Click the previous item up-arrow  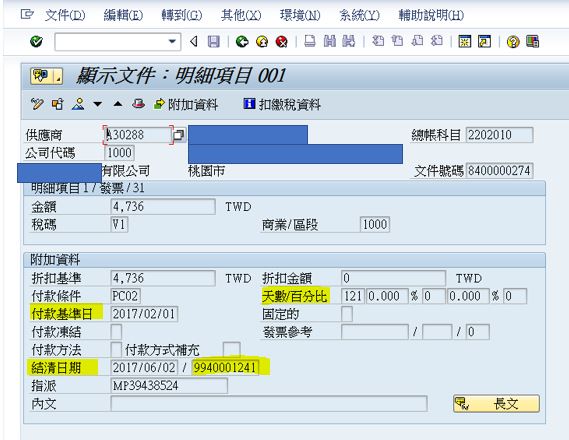118,104
